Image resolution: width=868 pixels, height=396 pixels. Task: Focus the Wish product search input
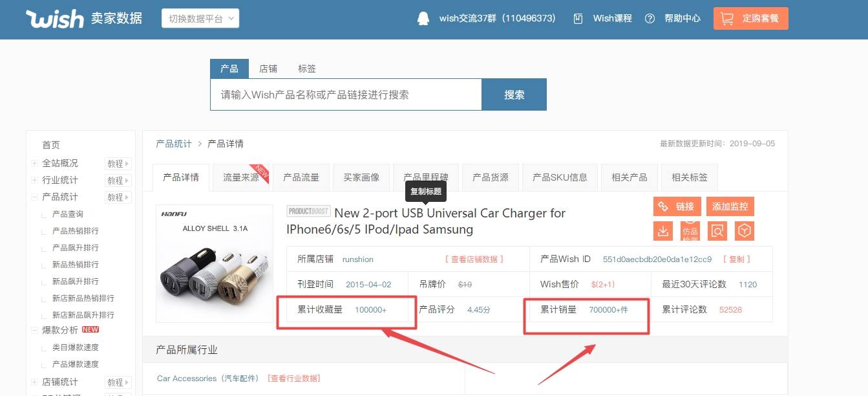point(346,94)
